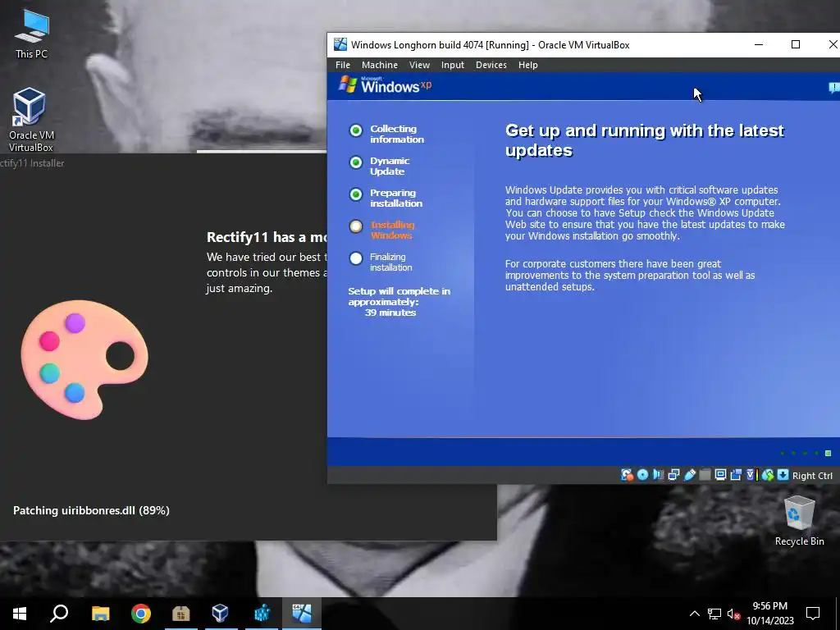The width and height of the screenshot is (840, 630).
Task: Toggle mouse integration icon in VirtualBox status bar
Action: click(x=768, y=475)
